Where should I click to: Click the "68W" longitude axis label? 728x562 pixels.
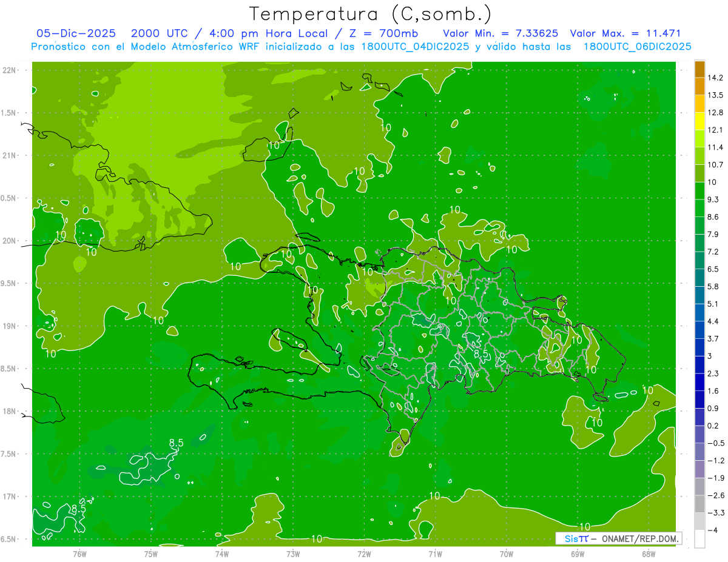point(649,554)
